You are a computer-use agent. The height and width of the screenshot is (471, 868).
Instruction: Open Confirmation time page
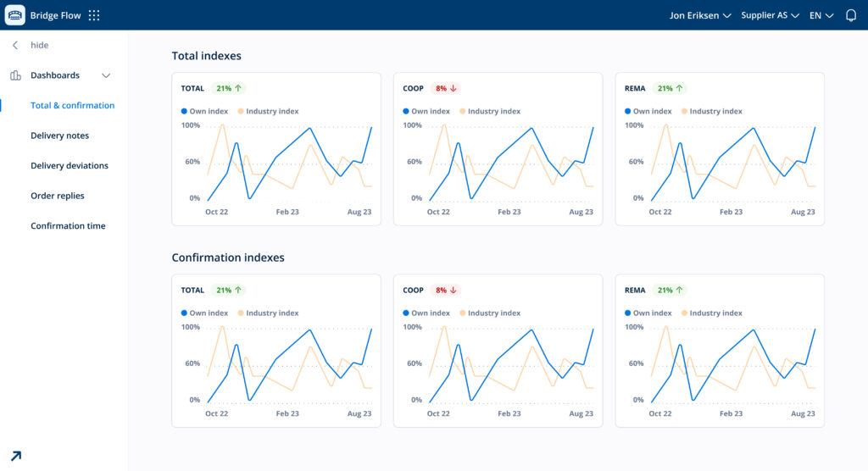pos(68,226)
